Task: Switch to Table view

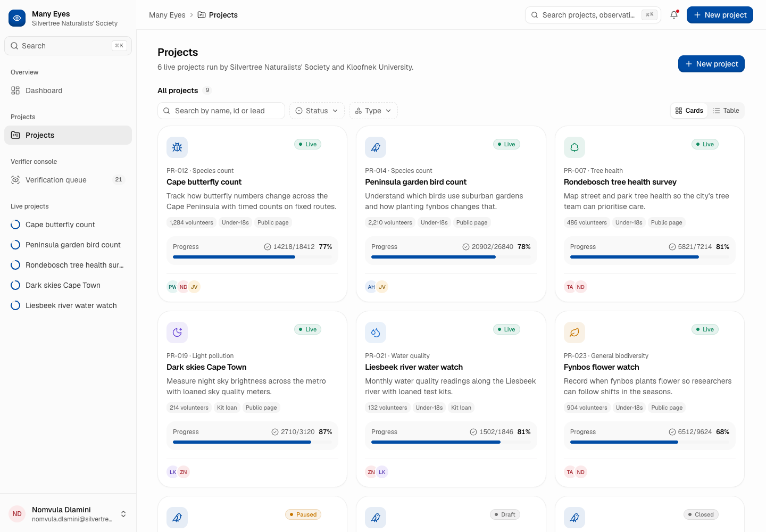Action: pyautogui.click(x=726, y=111)
